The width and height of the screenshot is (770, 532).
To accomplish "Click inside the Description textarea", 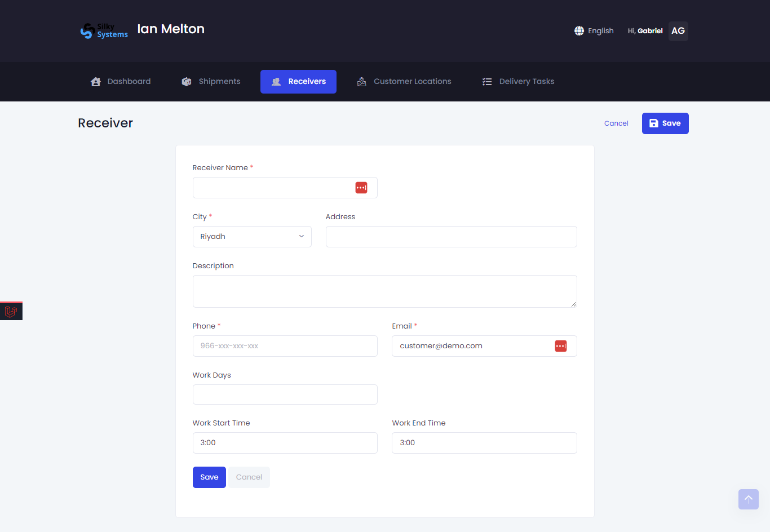I will (385, 291).
